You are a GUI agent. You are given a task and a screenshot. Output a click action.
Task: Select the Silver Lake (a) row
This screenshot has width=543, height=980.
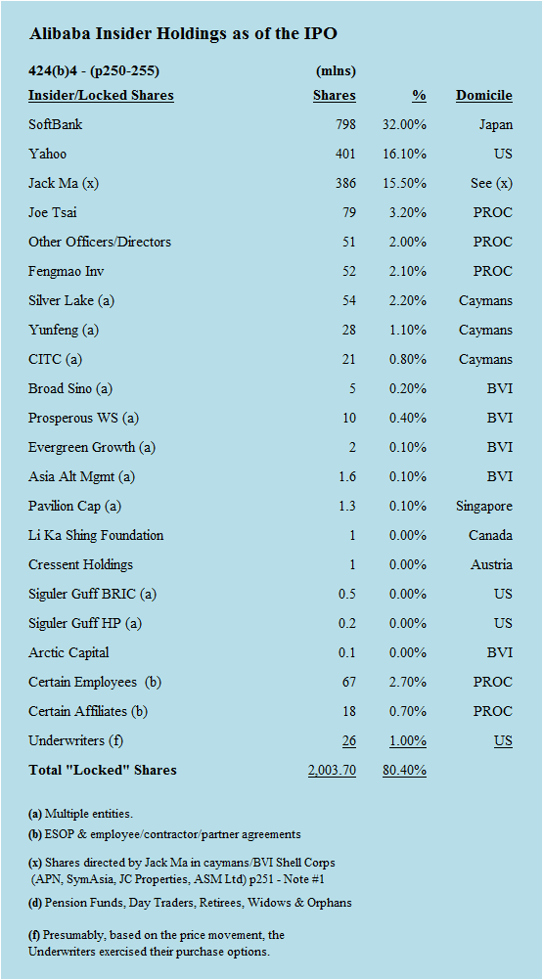271,300
